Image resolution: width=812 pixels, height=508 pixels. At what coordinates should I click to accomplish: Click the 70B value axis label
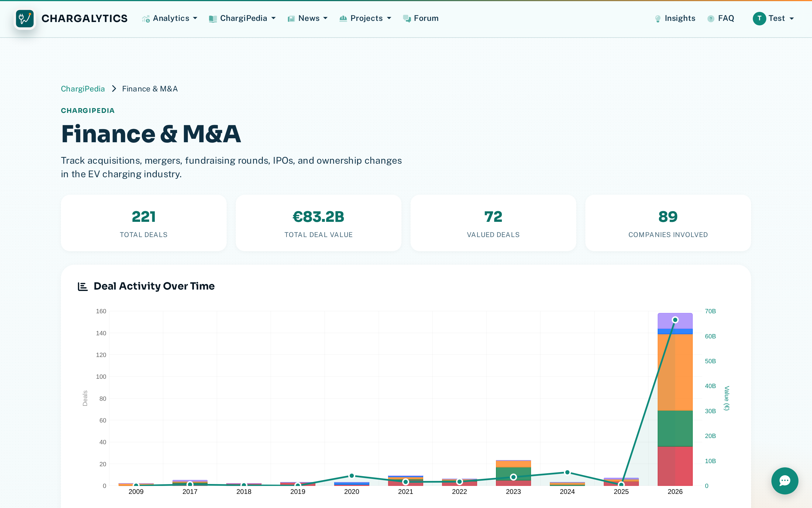click(x=710, y=311)
